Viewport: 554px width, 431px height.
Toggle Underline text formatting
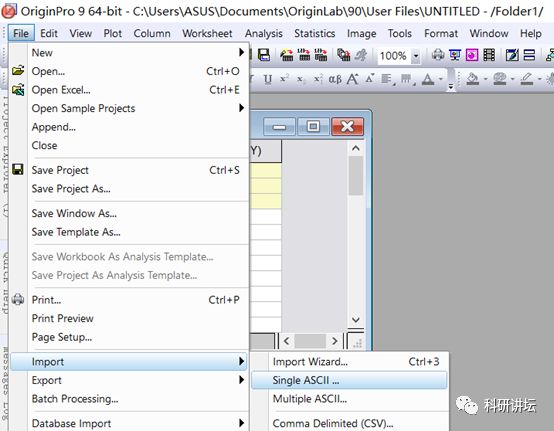click(x=268, y=79)
